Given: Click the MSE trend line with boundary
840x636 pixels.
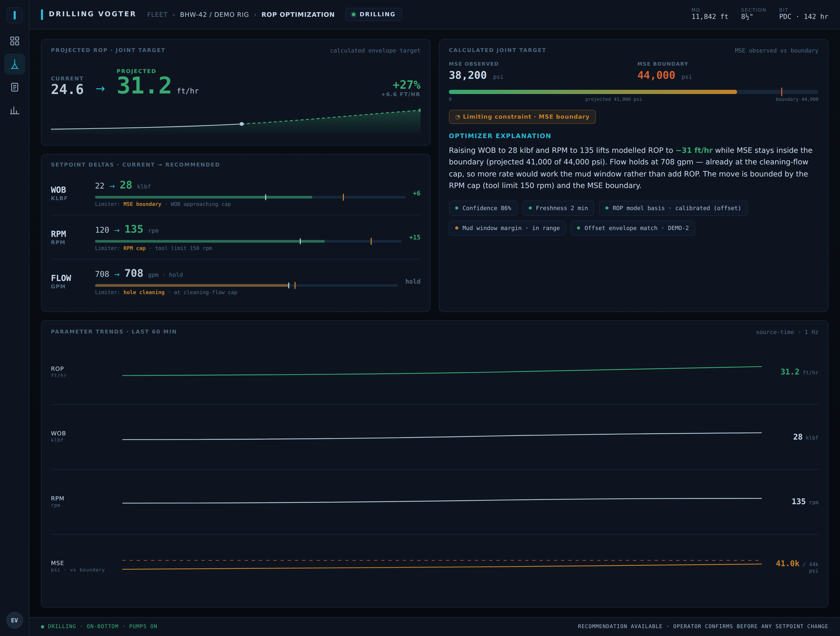Looking at the screenshot, I should [x=442, y=565].
